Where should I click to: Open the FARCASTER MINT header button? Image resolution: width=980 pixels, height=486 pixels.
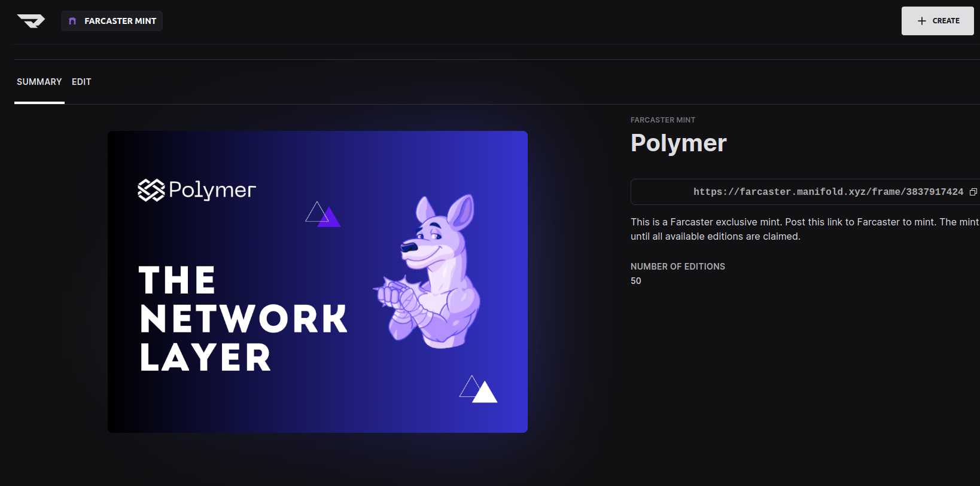(x=112, y=21)
